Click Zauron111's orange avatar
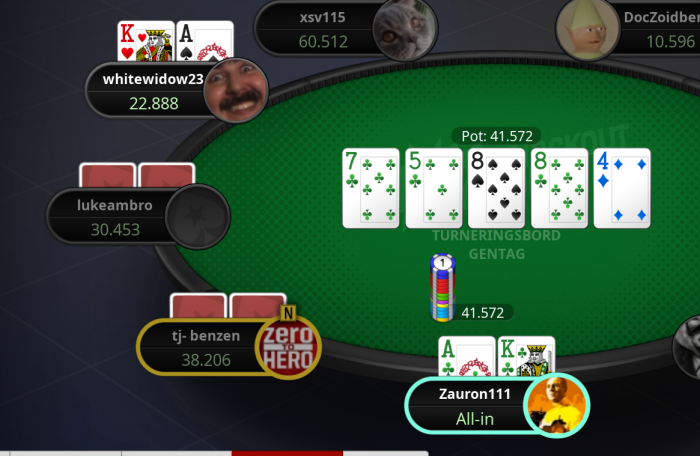700x456 pixels. pos(557,406)
